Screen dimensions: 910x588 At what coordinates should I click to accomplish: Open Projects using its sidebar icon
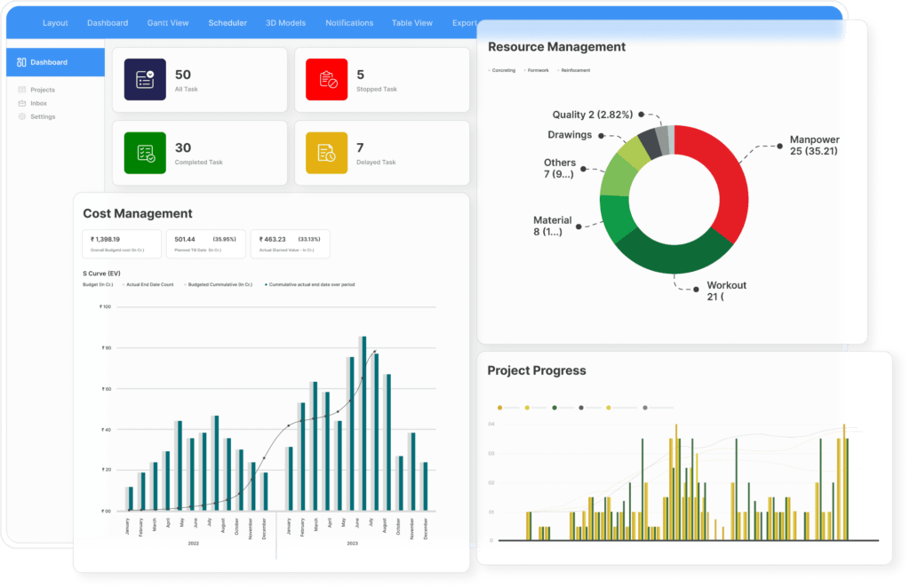(x=21, y=90)
